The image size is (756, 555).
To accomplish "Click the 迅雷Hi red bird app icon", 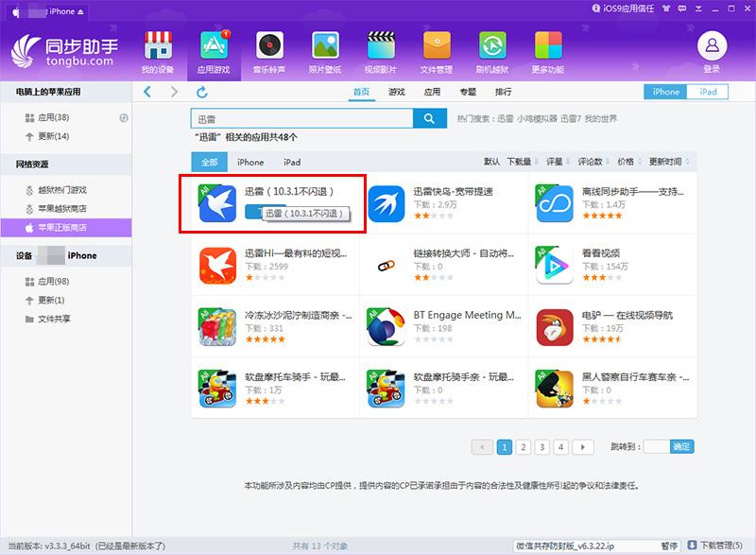I will click(x=217, y=265).
